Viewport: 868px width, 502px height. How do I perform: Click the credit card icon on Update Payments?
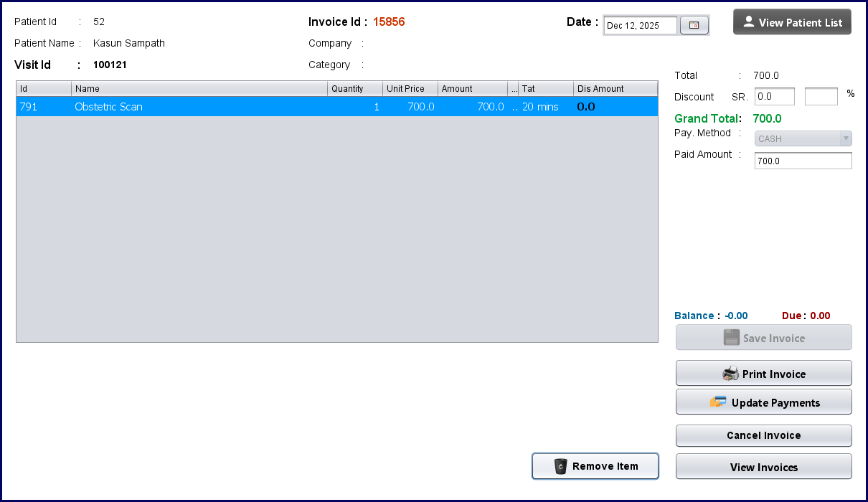pos(718,402)
